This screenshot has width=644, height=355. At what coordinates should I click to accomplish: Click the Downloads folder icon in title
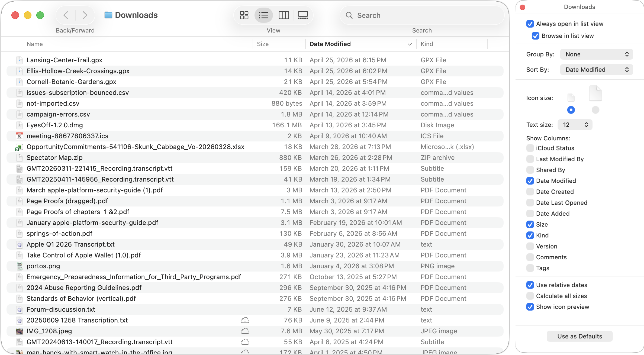(x=108, y=15)
